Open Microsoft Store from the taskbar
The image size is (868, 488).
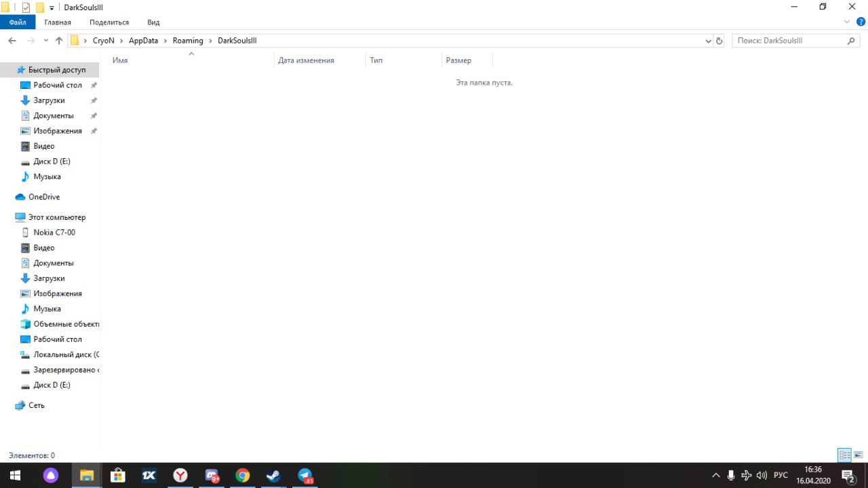[117, 475]
